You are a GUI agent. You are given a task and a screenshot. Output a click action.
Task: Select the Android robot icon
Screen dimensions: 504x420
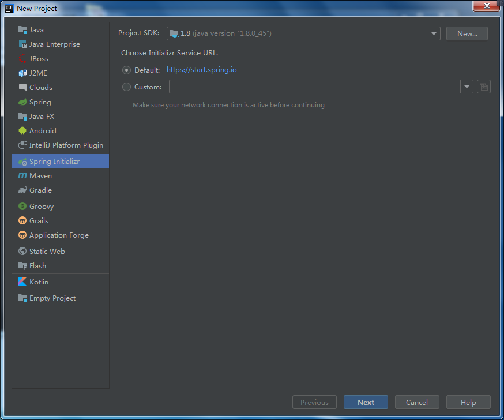point(22,131)
